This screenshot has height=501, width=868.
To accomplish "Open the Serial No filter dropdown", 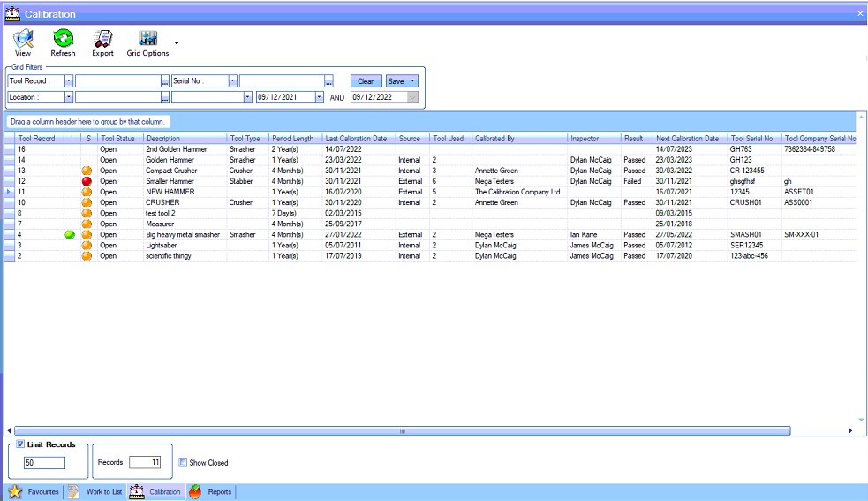I will click(x=233, y=81).
